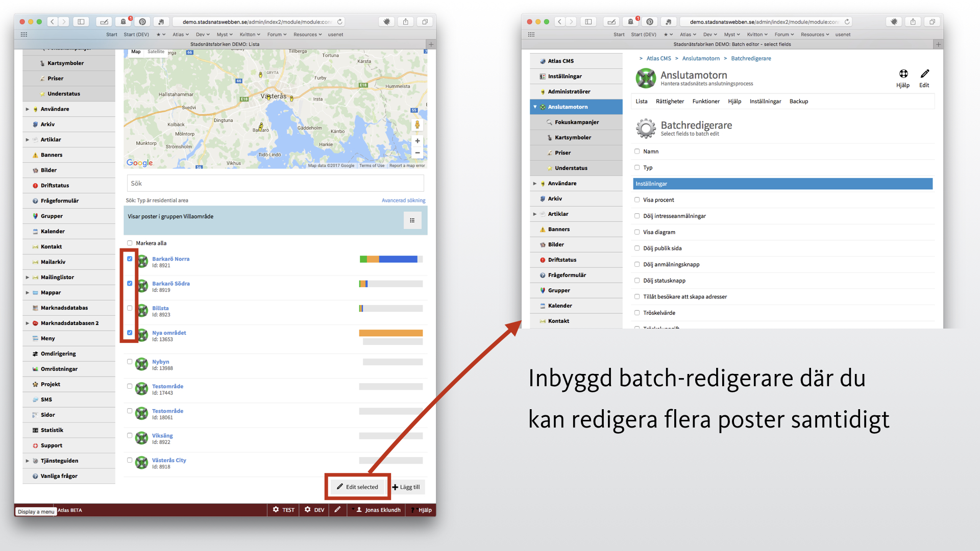Click the Edit pencil icon

coord(924,74)
